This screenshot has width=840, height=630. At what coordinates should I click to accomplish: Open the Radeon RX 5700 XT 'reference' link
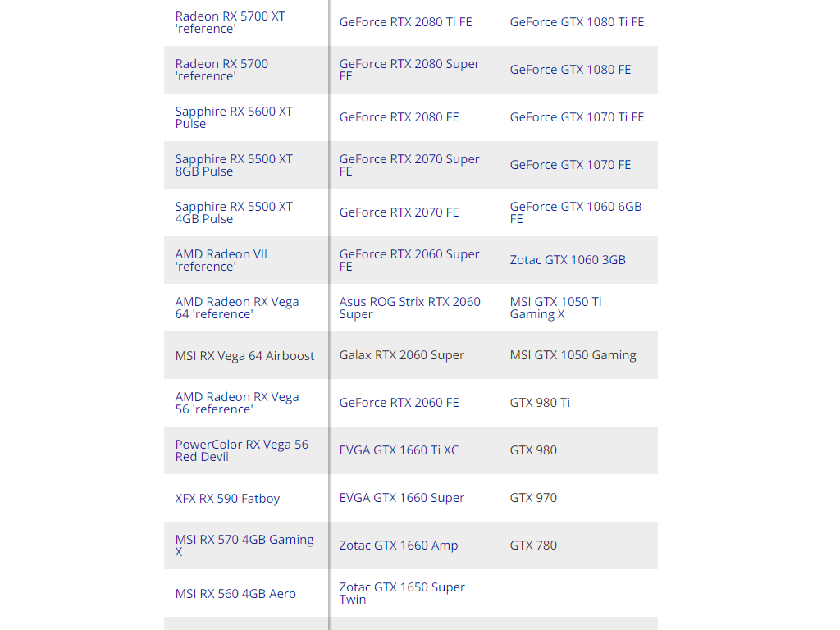(231, 22)
